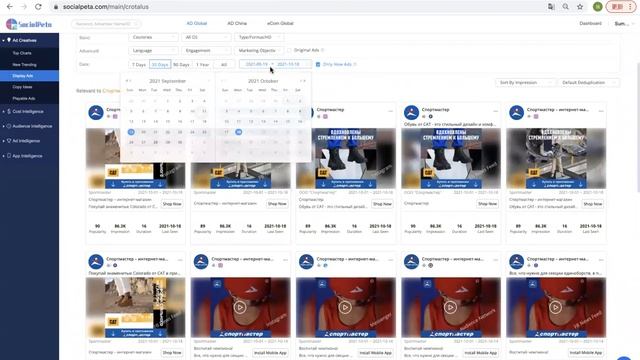Open the Default Deduplication dropdown
This screenshot has height=360, width=640.
(x=589, y=82)
